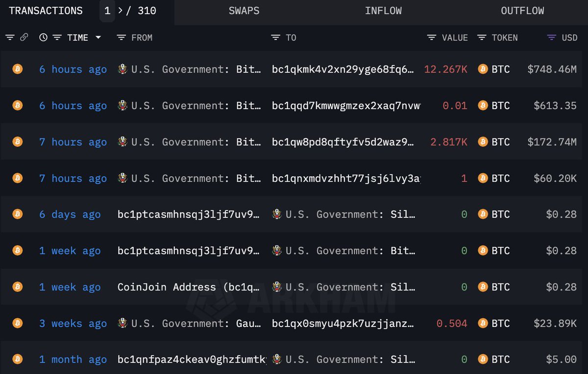
Task: Select USD amount $613.35
Action: (x=555, y=105)
